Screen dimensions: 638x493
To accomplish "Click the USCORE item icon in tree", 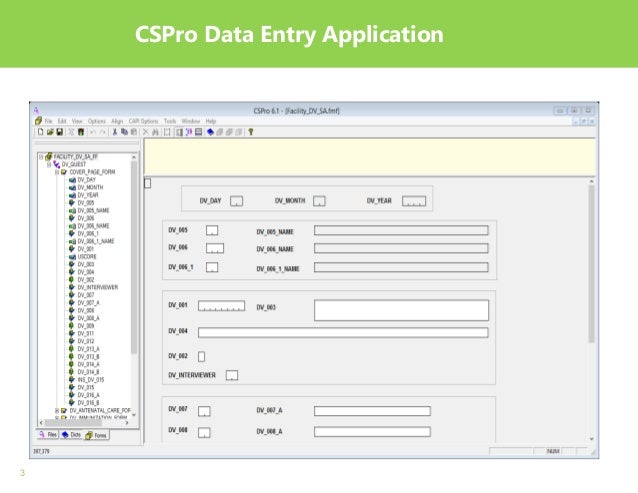I will point(72,257).
